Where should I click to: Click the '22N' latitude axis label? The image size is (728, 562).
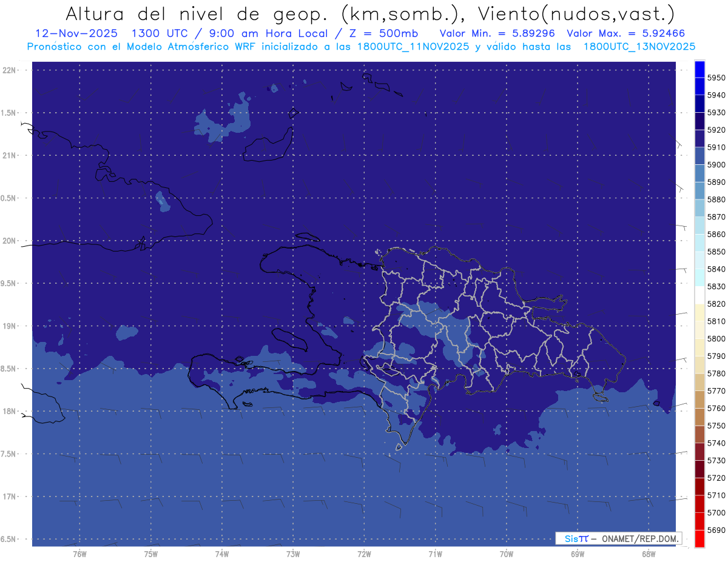pos(10,70)
